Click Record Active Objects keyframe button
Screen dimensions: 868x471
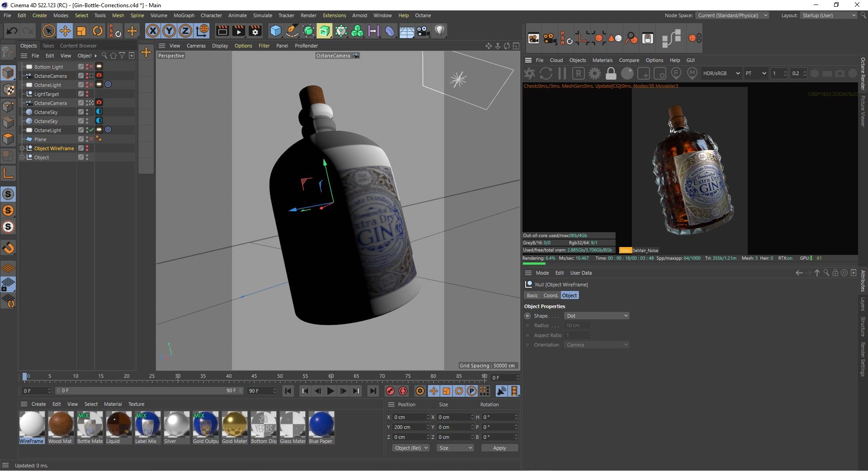coord(390,391)
